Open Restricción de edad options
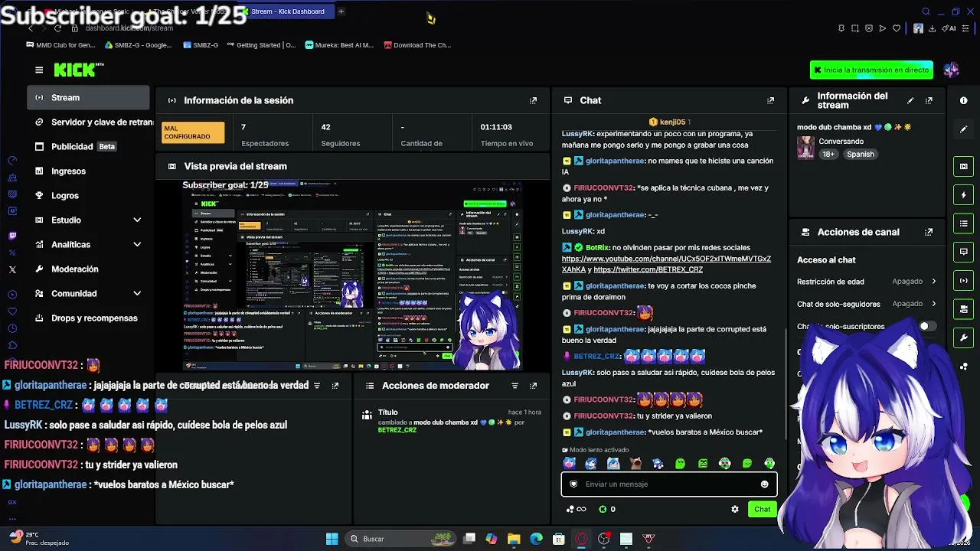The width and height of the screenshot is (980, 551). click(x=867, y=282)
